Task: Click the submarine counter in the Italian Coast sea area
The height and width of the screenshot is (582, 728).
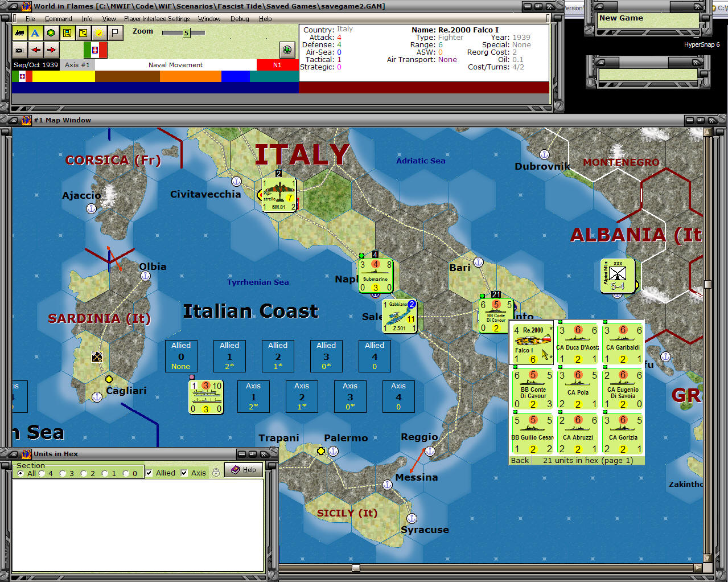Action: pyautogui.click(x=206, y=397)
